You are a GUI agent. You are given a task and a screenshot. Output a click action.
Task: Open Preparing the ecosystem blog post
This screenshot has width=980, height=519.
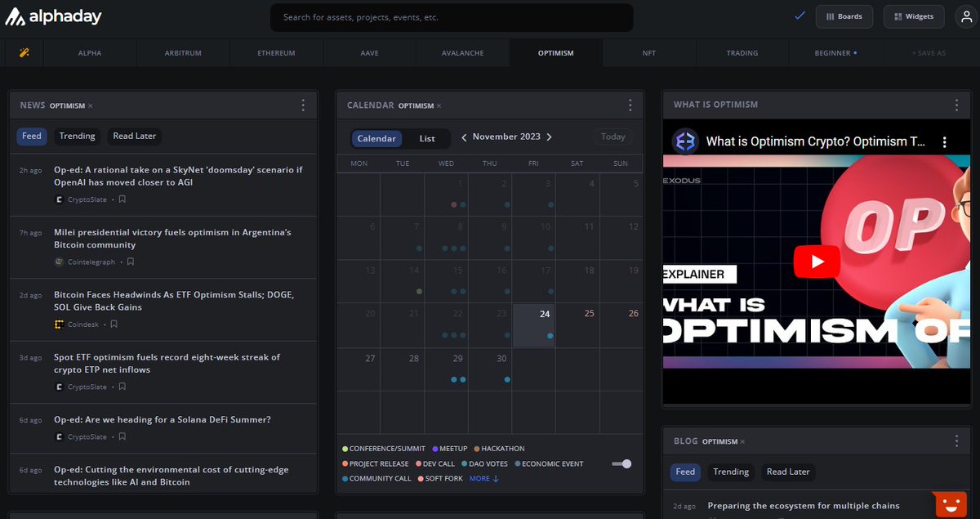coord(804,506)
